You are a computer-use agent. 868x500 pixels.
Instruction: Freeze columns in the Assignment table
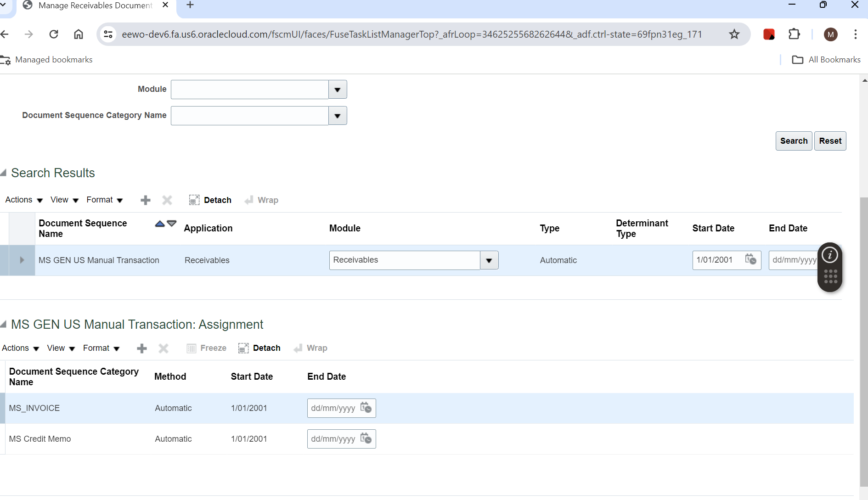(x=206, y=348)
